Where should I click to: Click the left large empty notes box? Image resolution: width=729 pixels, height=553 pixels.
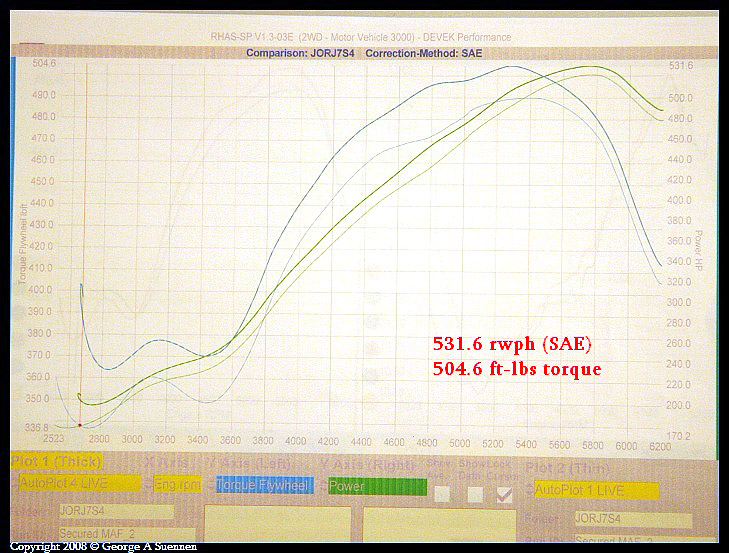point(277,528)
